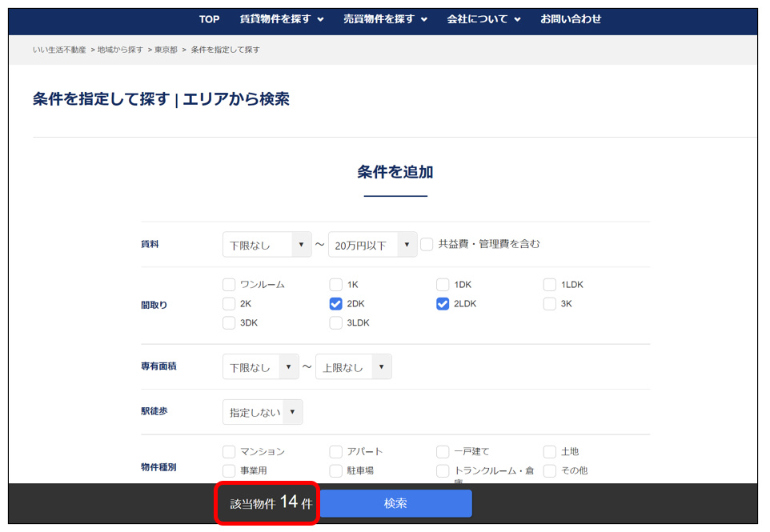
Task: Expand the 会社について menu
Action: click(x=483, y=19)
